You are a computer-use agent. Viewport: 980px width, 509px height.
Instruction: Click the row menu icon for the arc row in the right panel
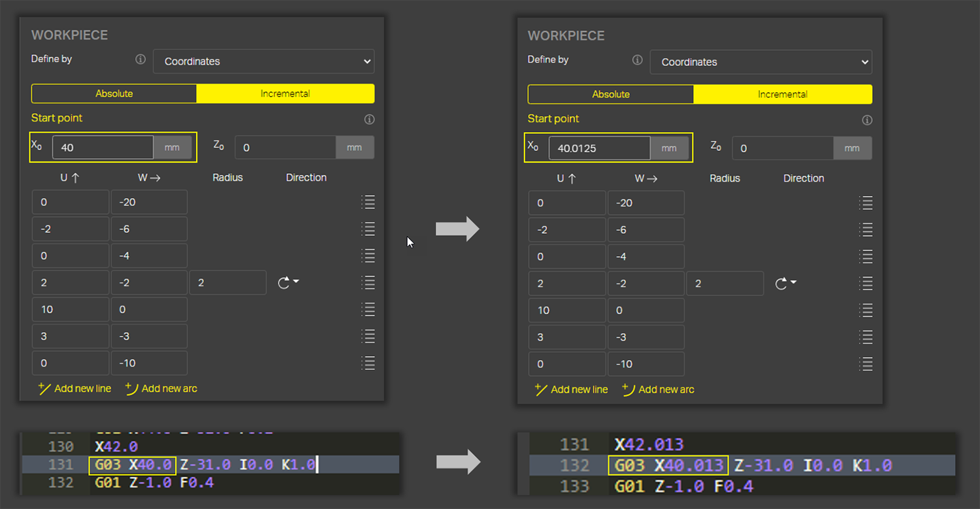[866, 284]
